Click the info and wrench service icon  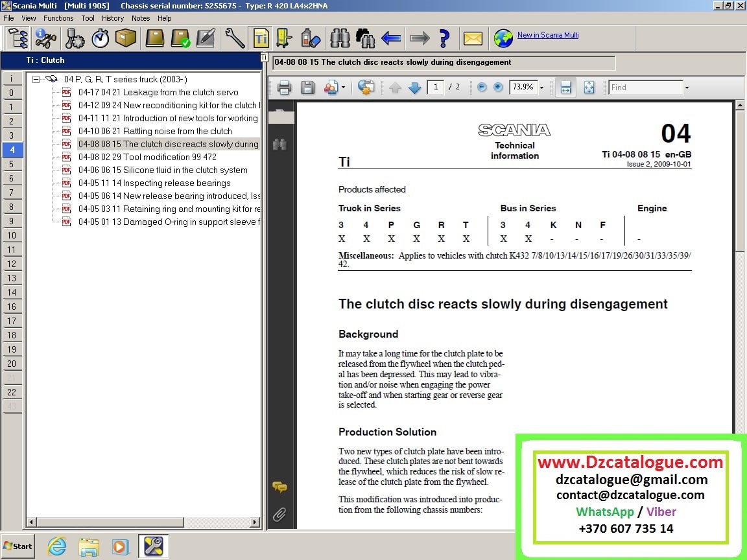46,38
